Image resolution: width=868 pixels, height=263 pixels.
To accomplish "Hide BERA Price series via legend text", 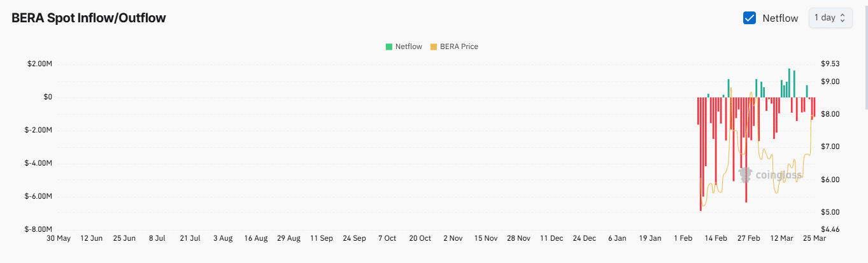I will [459, 46].
